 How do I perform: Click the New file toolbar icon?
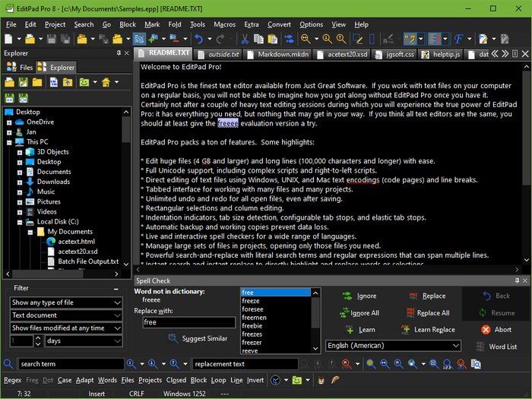(8, 39)
